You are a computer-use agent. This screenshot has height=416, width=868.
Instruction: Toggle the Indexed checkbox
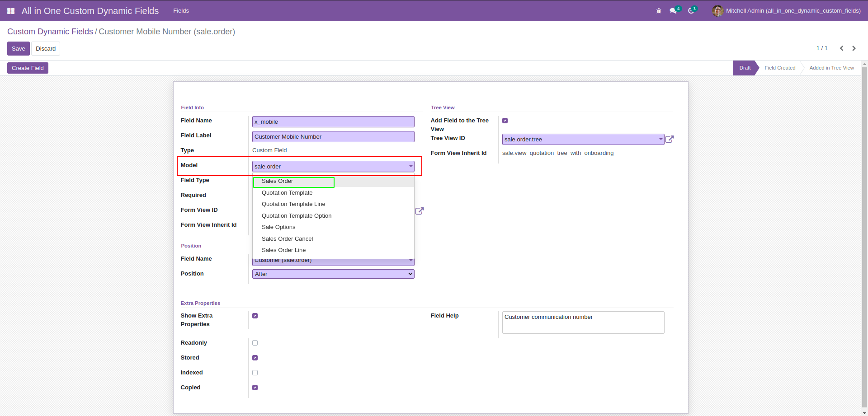[255, 373]
